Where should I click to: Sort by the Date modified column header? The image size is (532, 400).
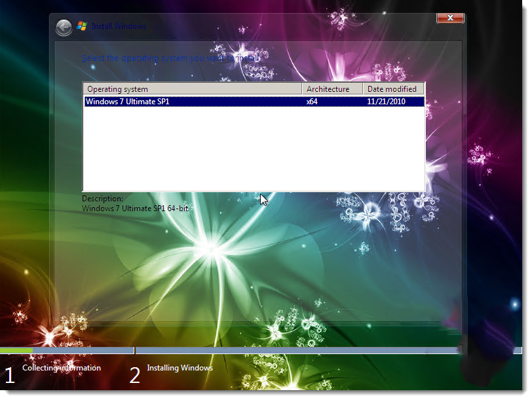tap(394, 89)
